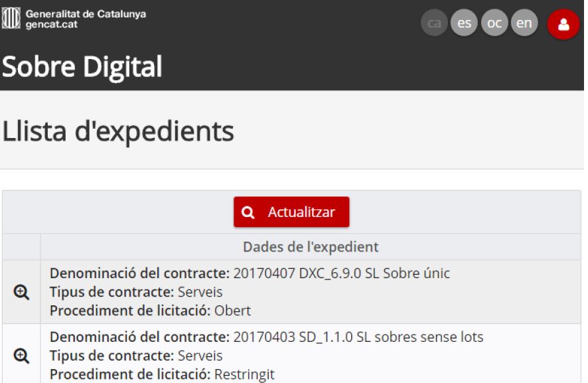Switch language to Spanish (es)
Screen dimensions: 588x383
coord(464,23)
